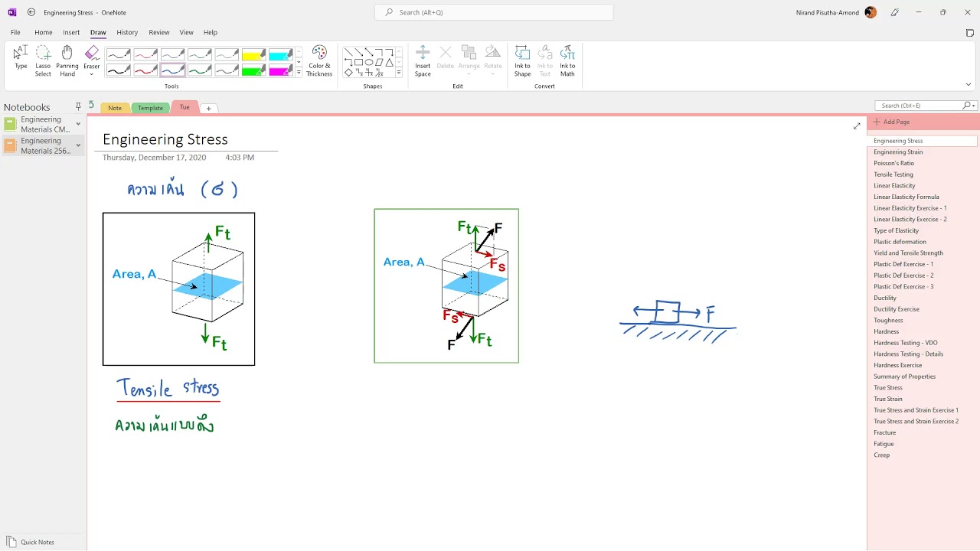Image resolution: width=980 pixels, height=551 pixels.
Task: Open the Fatigue page
Action: [884, 444]
